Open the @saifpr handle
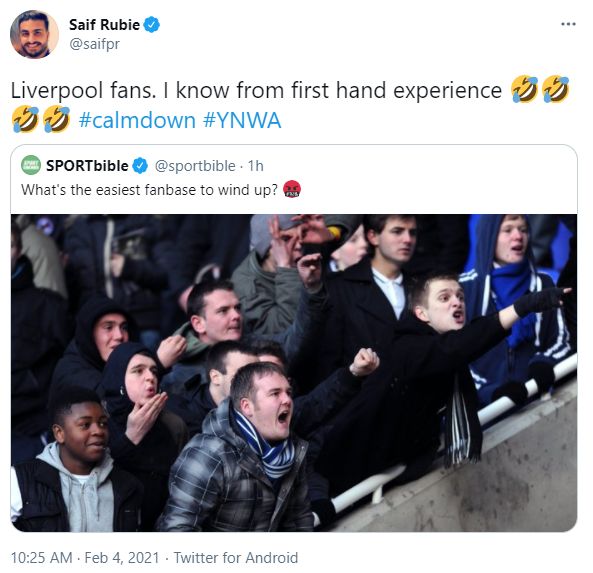Screen dimensions: 593x573 [94, 44]
